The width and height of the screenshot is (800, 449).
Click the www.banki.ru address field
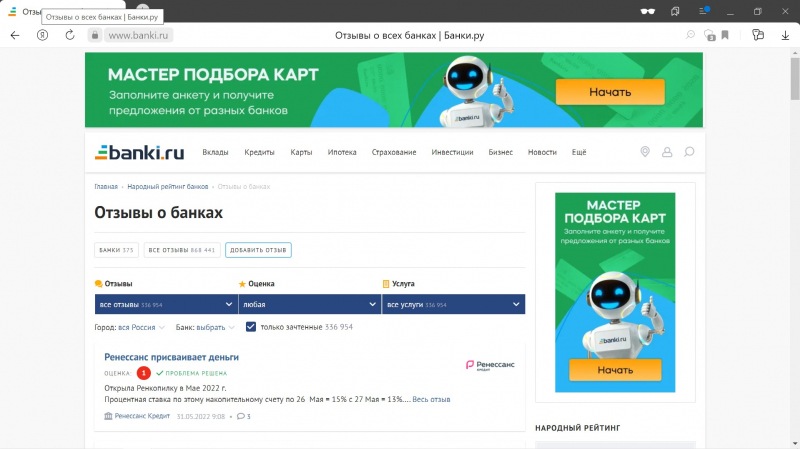(138, 35)
